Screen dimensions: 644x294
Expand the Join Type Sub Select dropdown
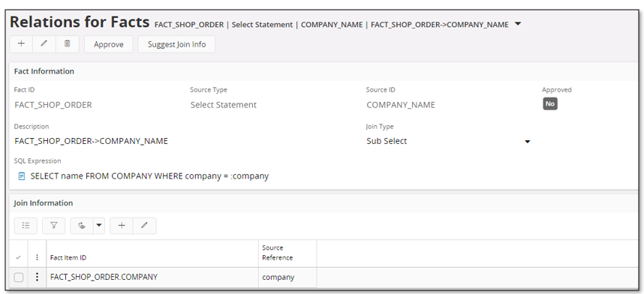point(528,141)
